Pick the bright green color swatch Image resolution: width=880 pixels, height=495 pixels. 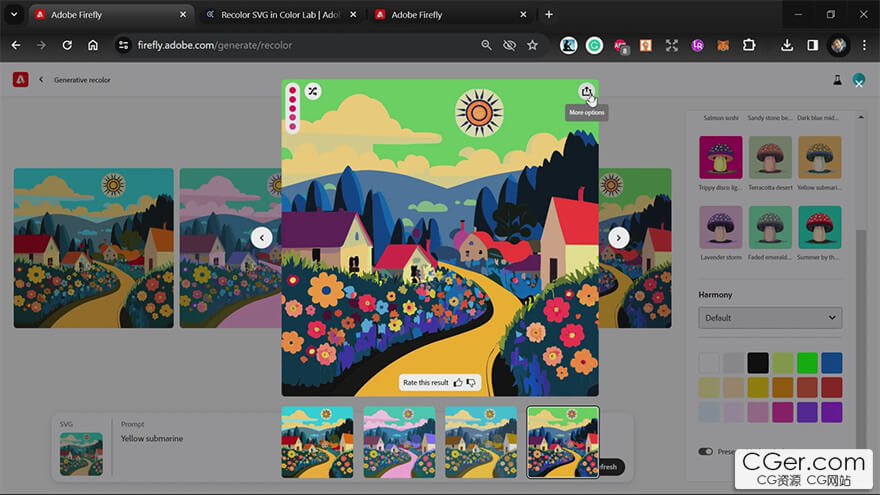point(806,363)
